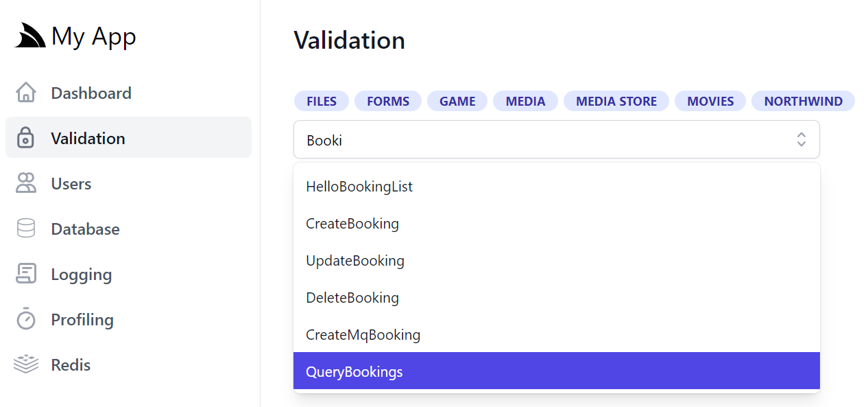This screenshot has height=407, width=868.
Task: Open the Users menu item
Action: tap(128, 183)
